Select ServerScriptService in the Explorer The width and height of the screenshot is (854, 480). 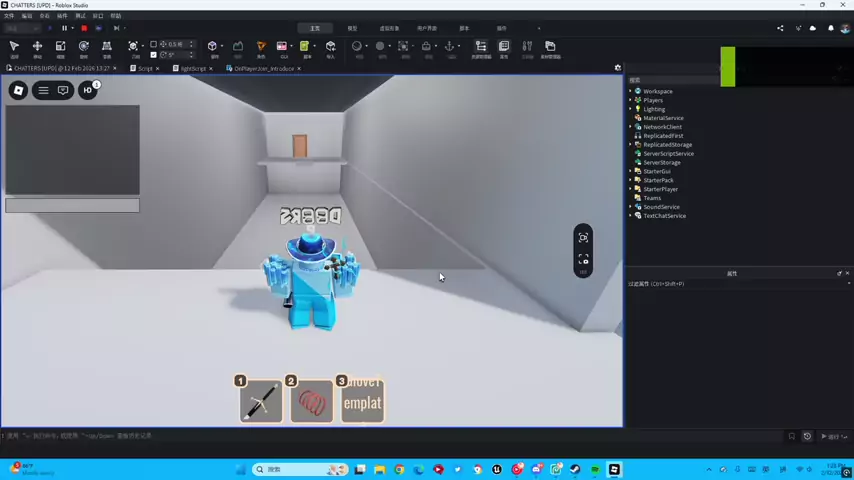[668, 154]
